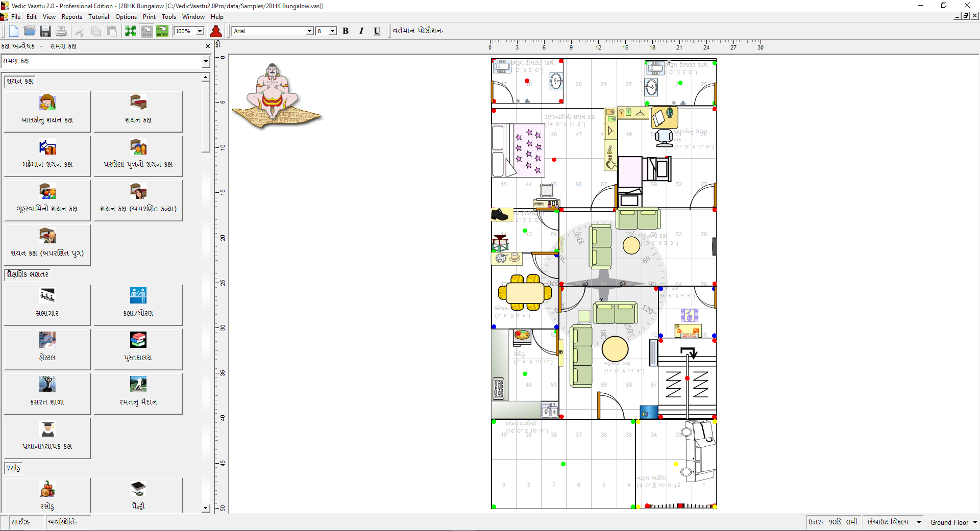980x531 pixels.
Task: Select the PLOT mode icon
Action: tap(146, 31)
